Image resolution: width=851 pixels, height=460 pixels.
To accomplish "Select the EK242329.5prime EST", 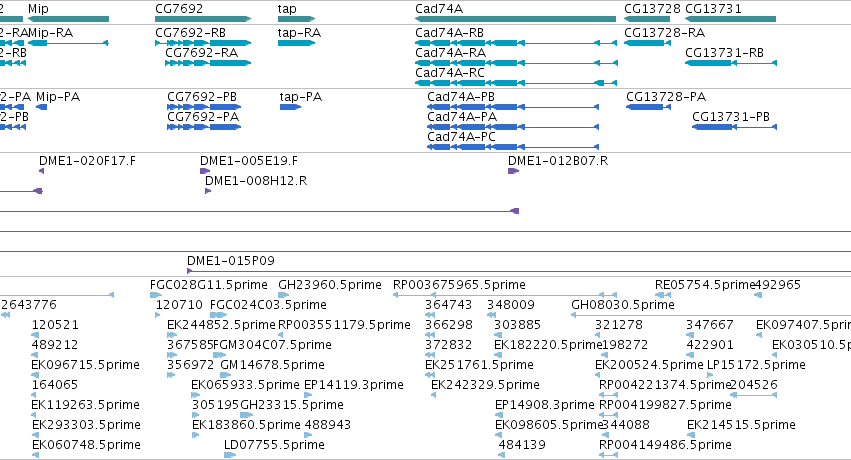I will [x=434, y=395].
